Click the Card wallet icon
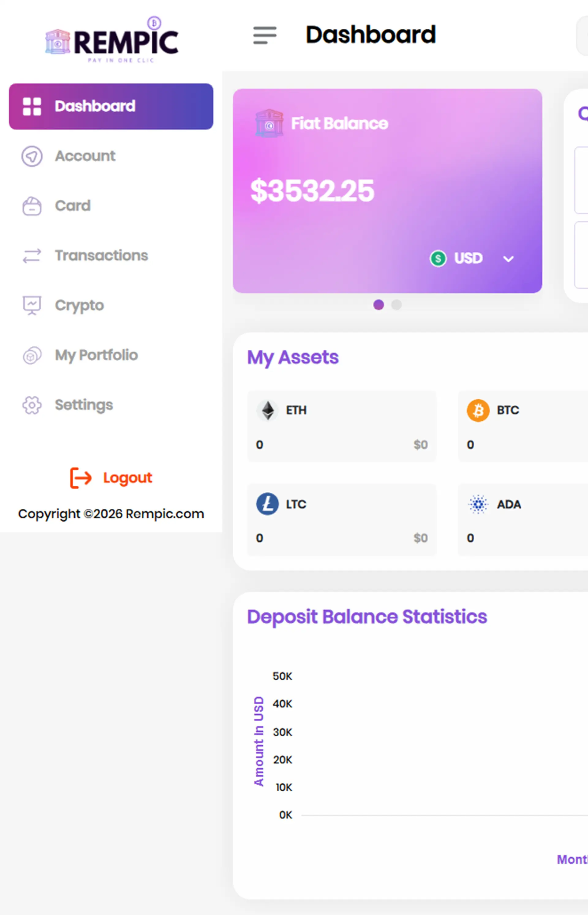Image resolution: width=588 pixels, height=915 pixels. (32, 206)
